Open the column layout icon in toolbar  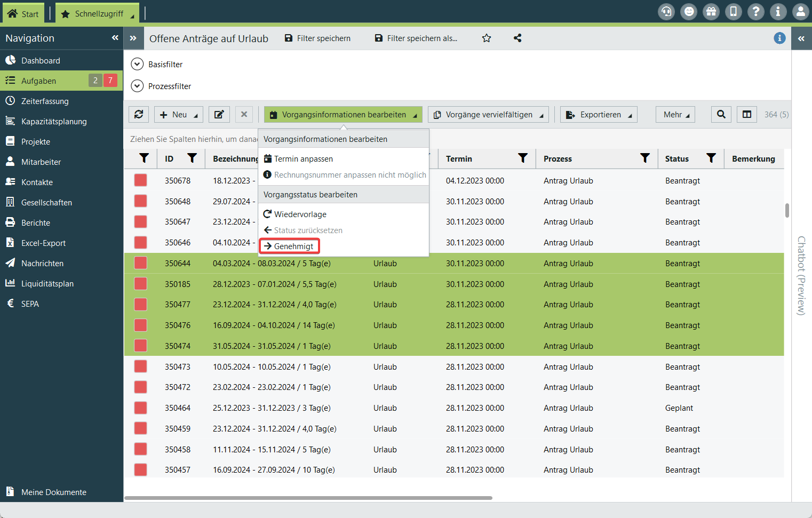[x=747, y=114]
